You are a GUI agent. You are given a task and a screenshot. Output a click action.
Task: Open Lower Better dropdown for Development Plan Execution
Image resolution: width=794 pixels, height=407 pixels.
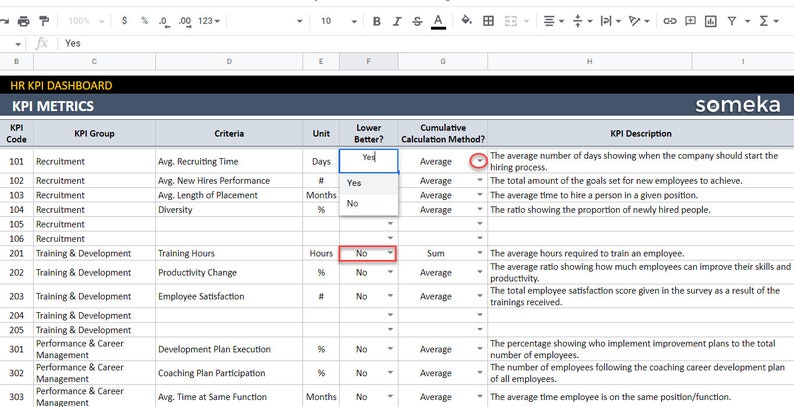tap(390, 349)
